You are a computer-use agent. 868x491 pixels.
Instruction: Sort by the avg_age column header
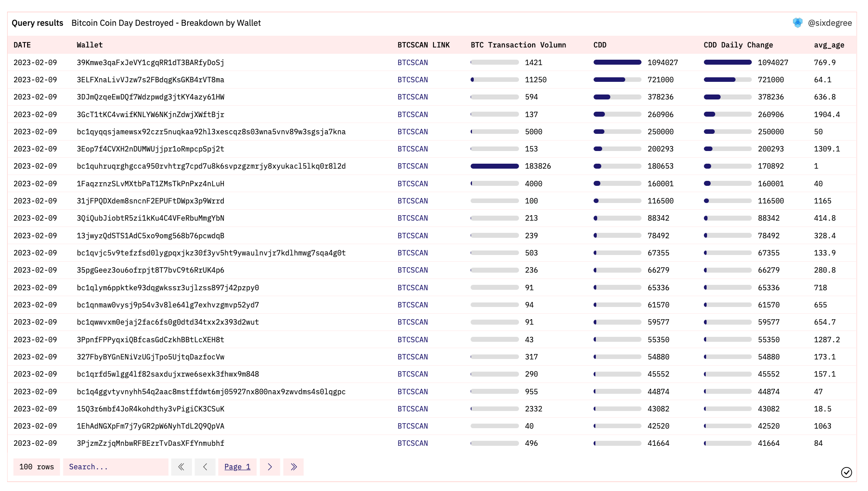point(829,45)
